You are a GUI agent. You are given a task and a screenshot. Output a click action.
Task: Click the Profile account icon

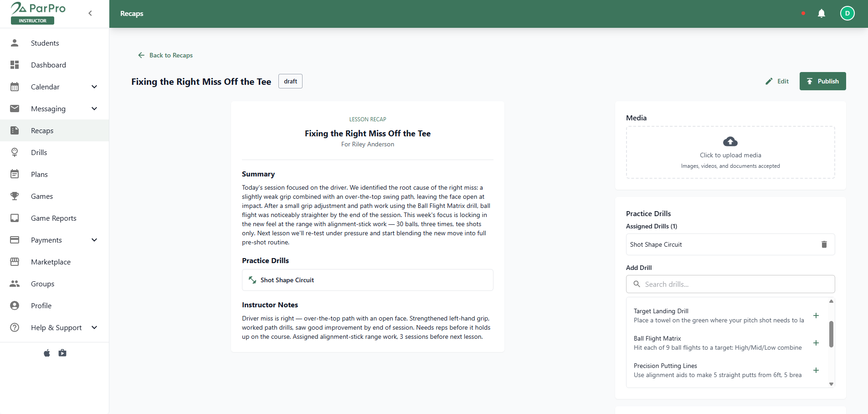pyautogui.click(x=15, y=305)
